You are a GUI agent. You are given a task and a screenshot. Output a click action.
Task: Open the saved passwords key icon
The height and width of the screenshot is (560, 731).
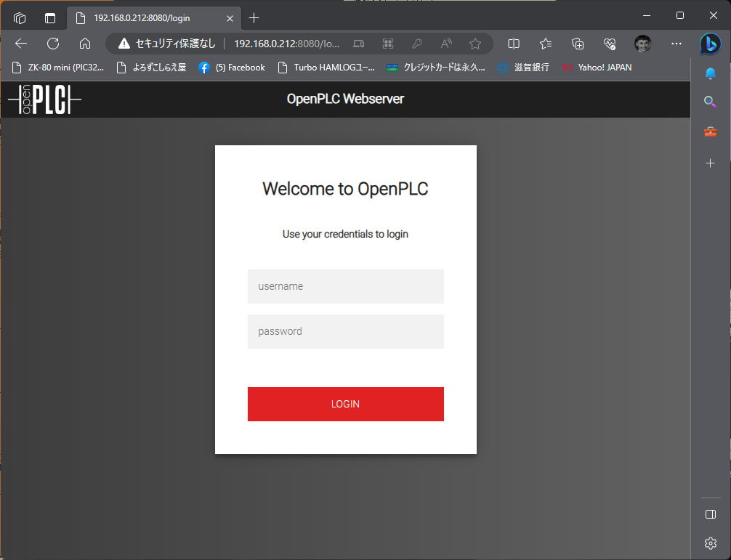tap(417, 44)
